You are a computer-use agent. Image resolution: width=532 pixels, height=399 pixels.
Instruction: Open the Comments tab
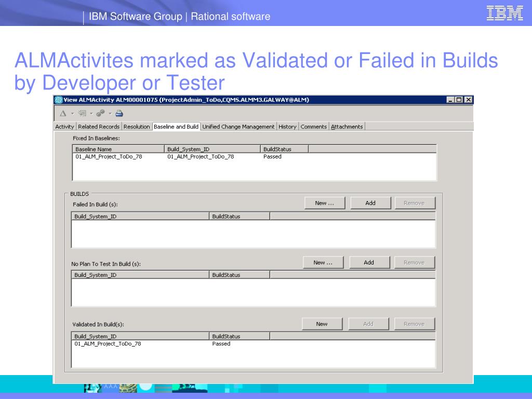(x=313, y=127)
